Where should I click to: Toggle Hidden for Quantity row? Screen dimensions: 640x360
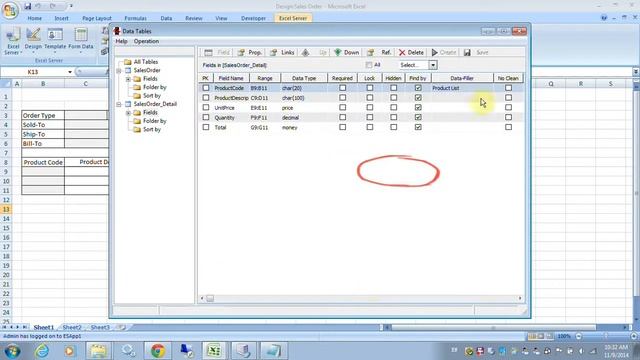tap(393, 117)
